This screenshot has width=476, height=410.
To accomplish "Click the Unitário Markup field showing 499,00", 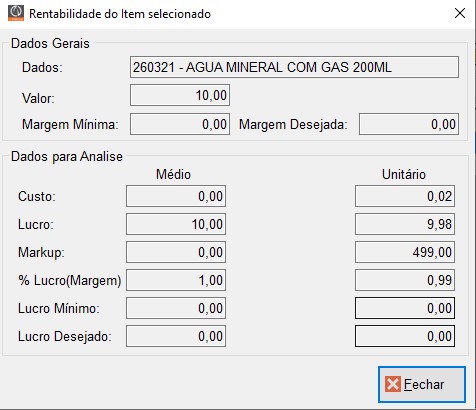I will (x=405, y=252).
